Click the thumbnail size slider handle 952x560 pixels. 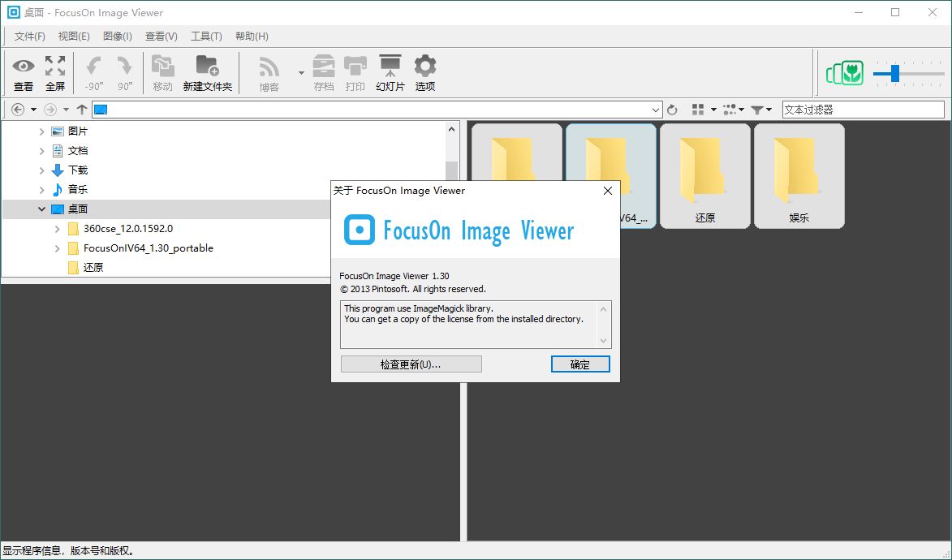pyautogui.click(x=895, y=74)
